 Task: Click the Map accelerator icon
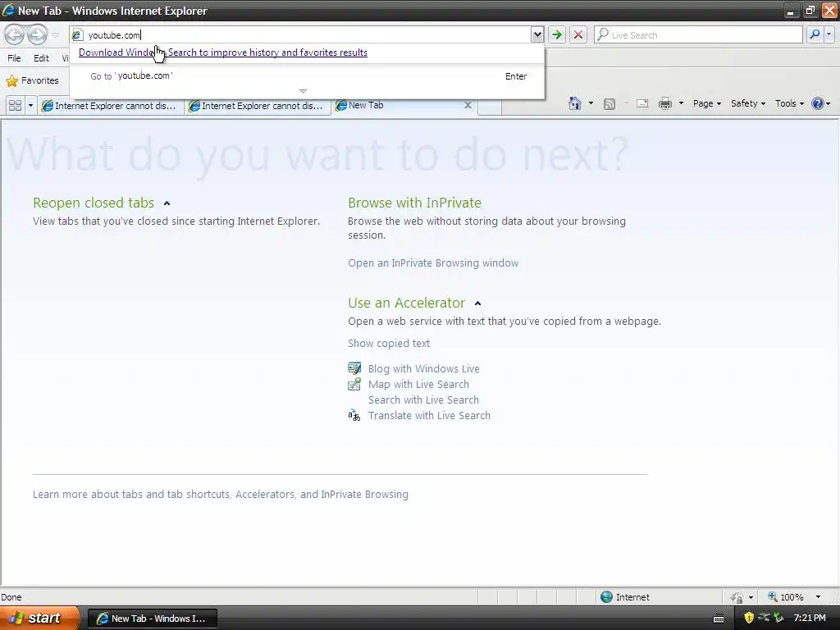[354, 384]
